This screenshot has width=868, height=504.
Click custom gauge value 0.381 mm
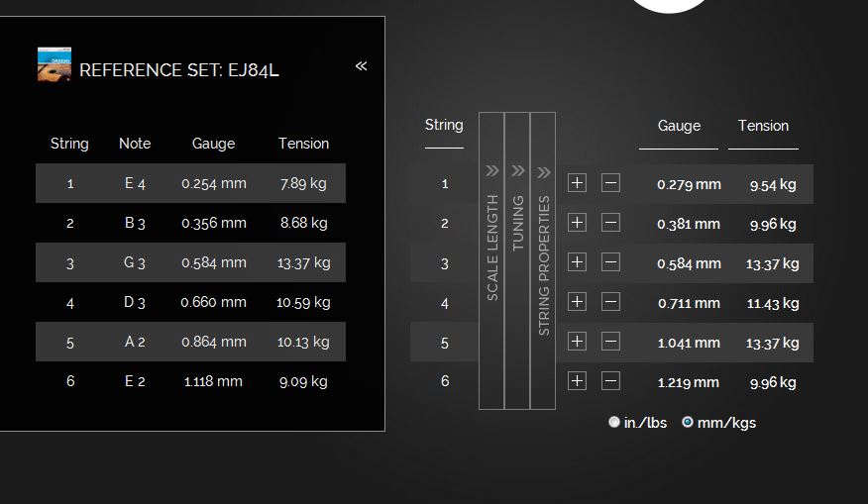pos(689,224)
